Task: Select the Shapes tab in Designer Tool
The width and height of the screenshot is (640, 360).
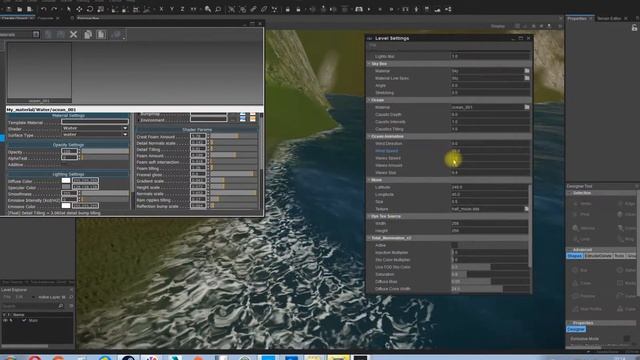Action: 574,256
